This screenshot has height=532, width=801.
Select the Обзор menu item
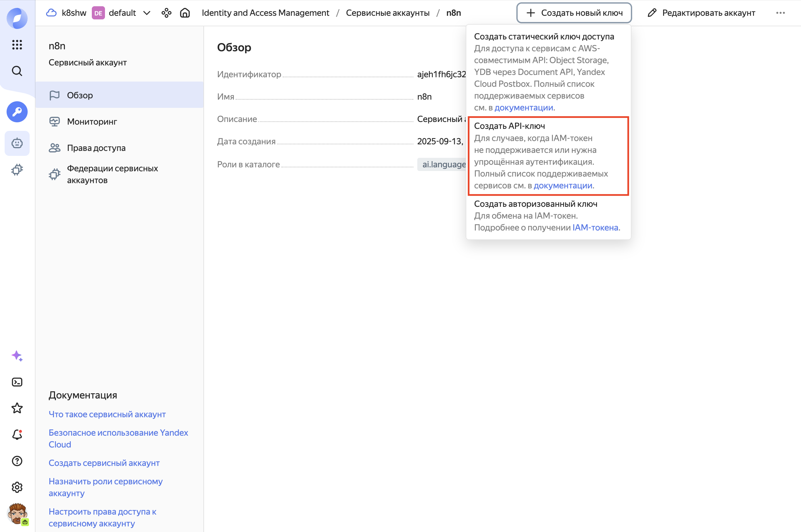119,95
